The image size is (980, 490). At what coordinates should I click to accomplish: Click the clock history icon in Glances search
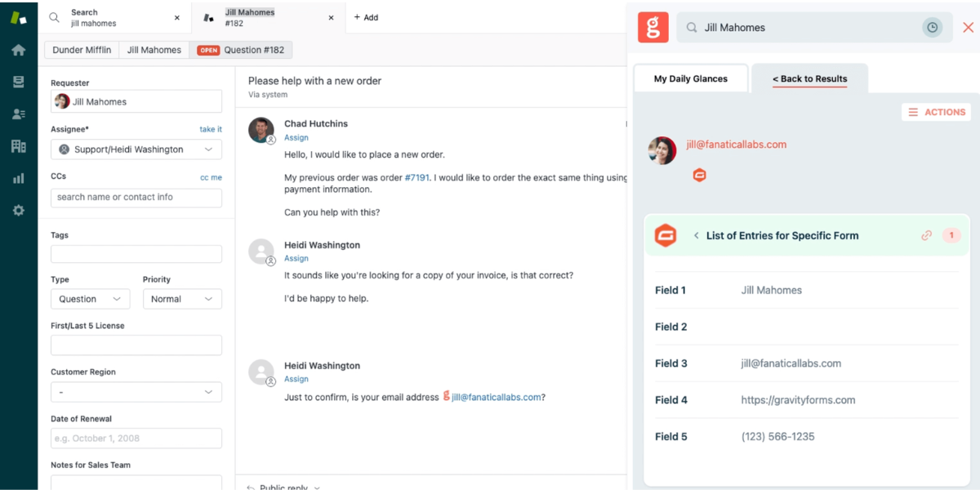pyautogui.click(x=932, y=27)
